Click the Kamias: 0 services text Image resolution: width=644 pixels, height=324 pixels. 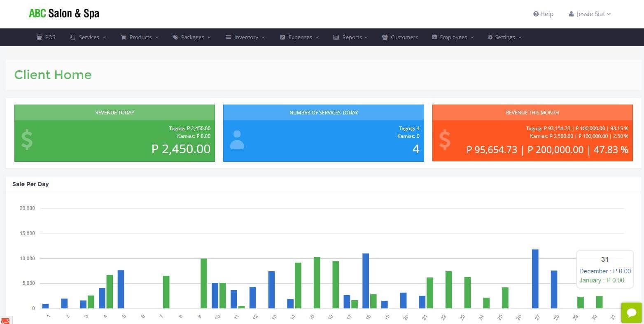pyautogui.click(x=408, y=136)
